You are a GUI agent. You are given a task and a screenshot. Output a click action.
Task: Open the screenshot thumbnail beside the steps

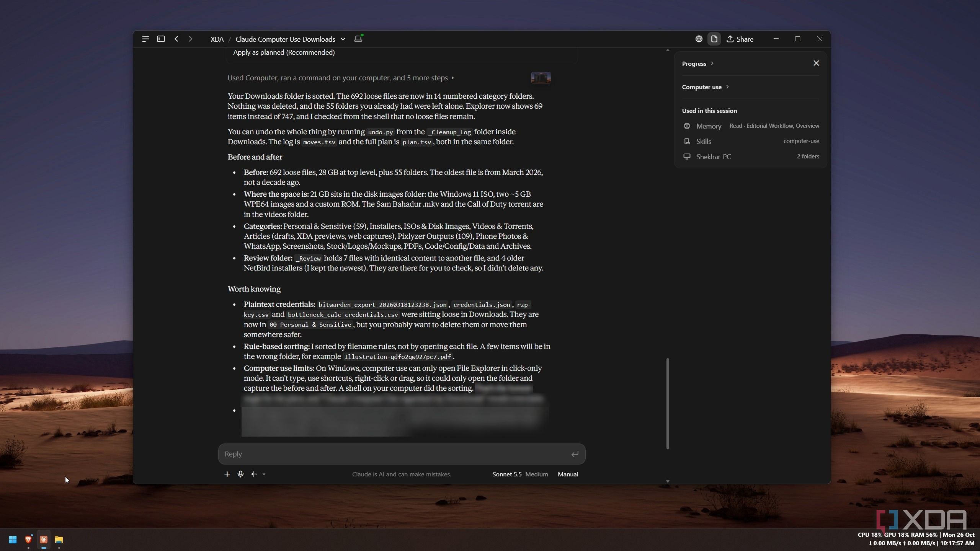click(541, 78)
